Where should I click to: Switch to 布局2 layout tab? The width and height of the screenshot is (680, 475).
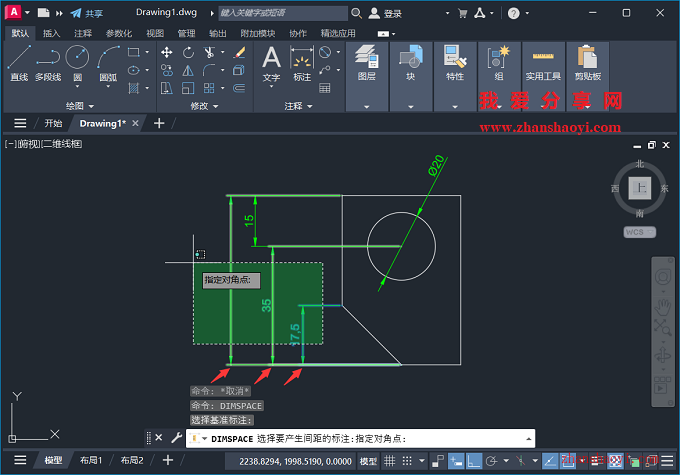point(132,460)
